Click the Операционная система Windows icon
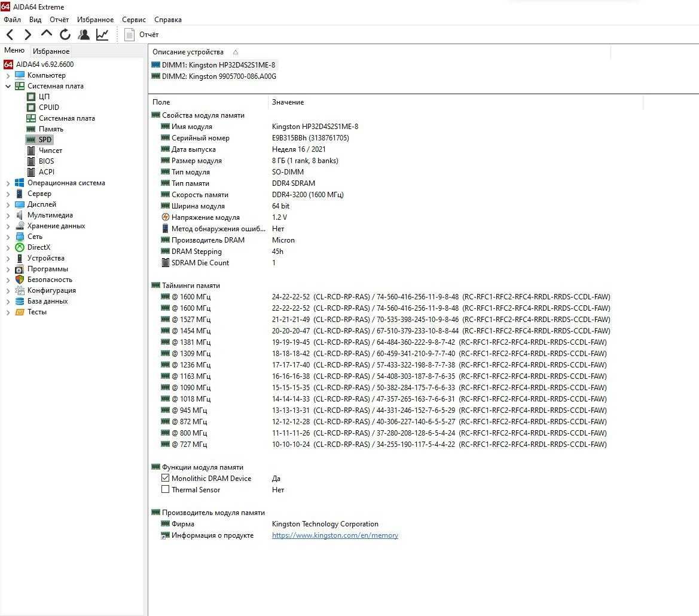The height and width of the screenshot is (616, 699). click(20, 183)
